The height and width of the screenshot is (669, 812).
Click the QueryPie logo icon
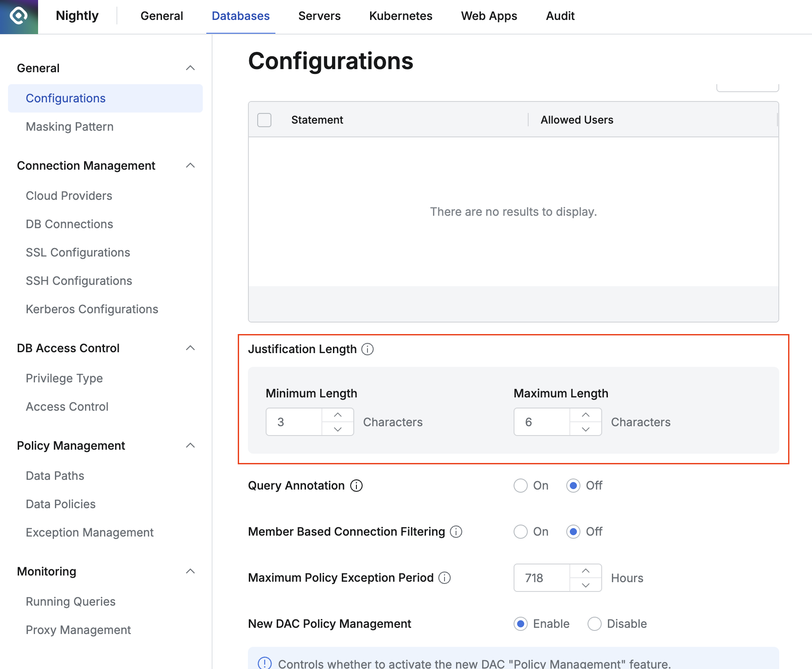click(19, 16)
